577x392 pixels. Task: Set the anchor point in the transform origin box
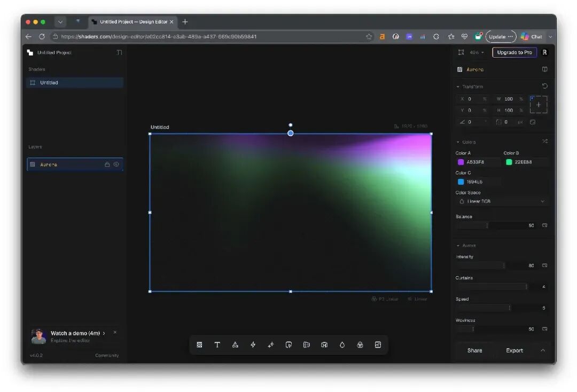(x=539, y=105)
